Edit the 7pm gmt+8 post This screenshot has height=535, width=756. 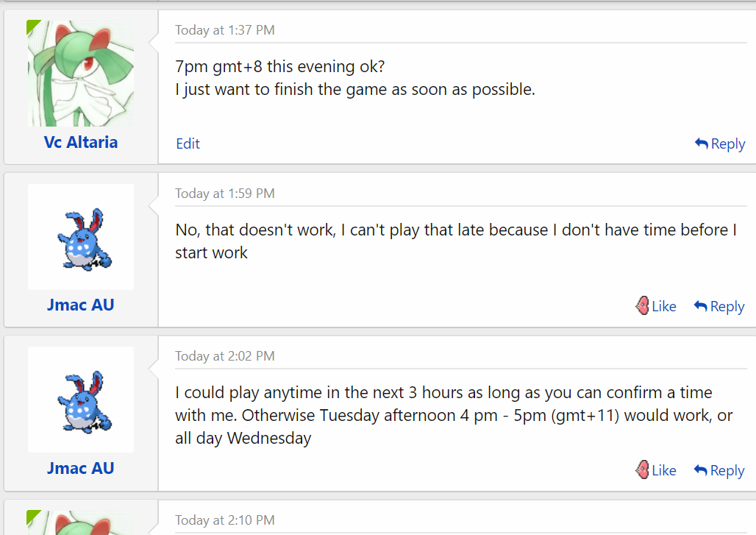[x=188, y=144]
